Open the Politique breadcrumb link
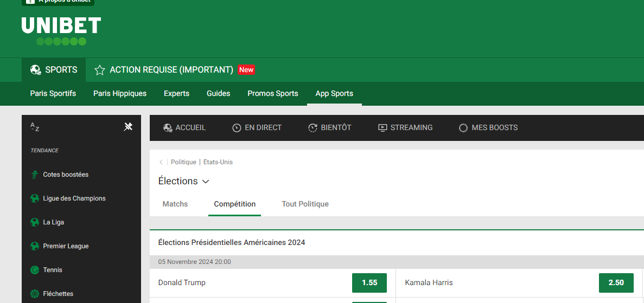644x303 pixels. [183, 162]
